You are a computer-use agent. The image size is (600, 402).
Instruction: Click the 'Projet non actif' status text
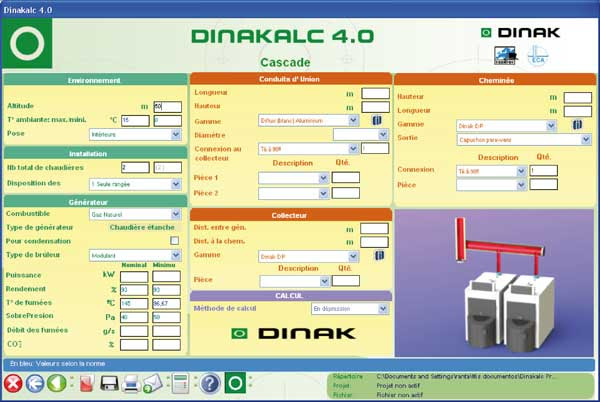coord(398,386)
